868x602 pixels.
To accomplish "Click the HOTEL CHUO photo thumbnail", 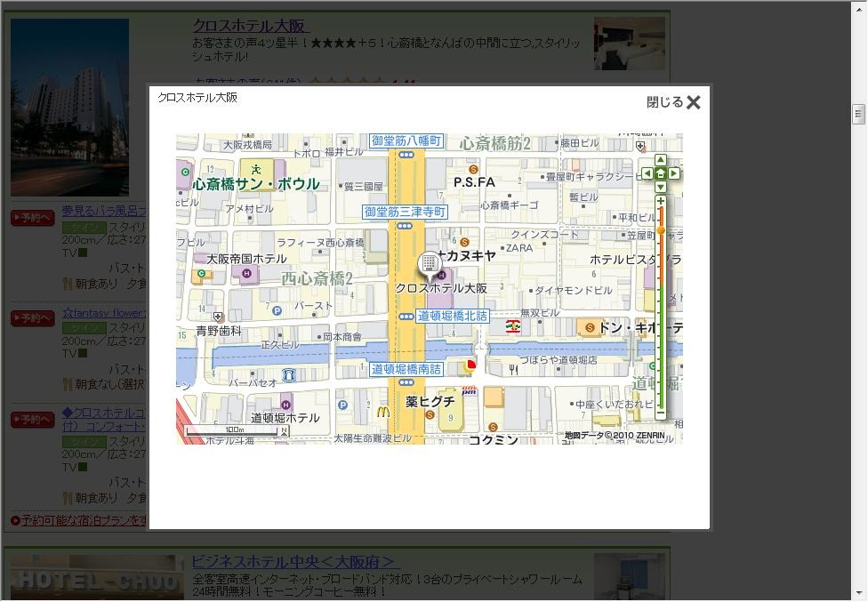I will [x=97, y=578].
